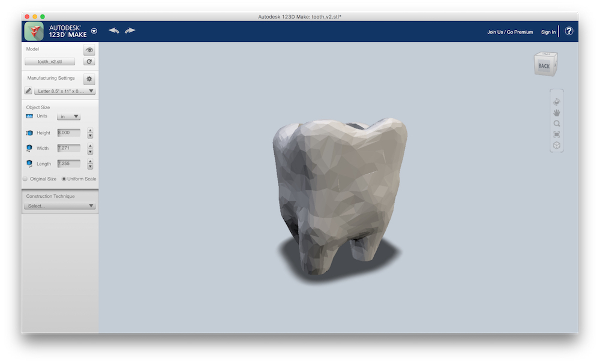Click the Length input field
Image resolution: width=600 pixels, height=364 pixels.
click(x=69, y=164)
